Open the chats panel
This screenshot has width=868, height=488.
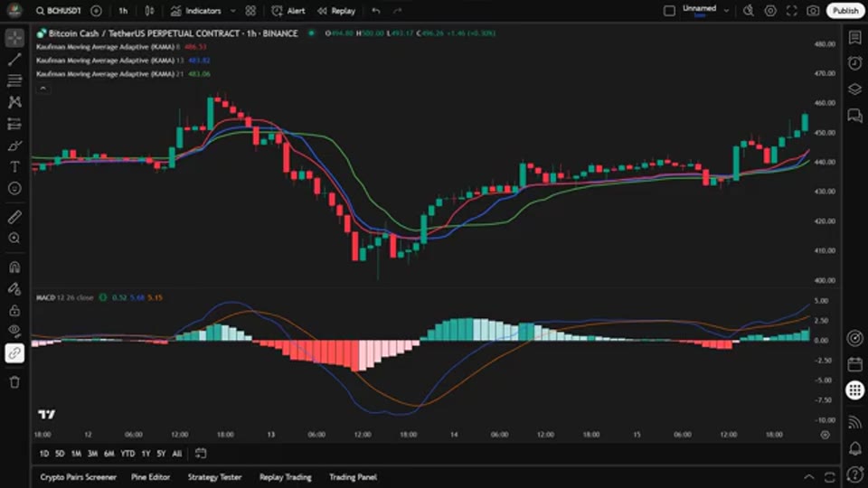click(x=854, y=115)
